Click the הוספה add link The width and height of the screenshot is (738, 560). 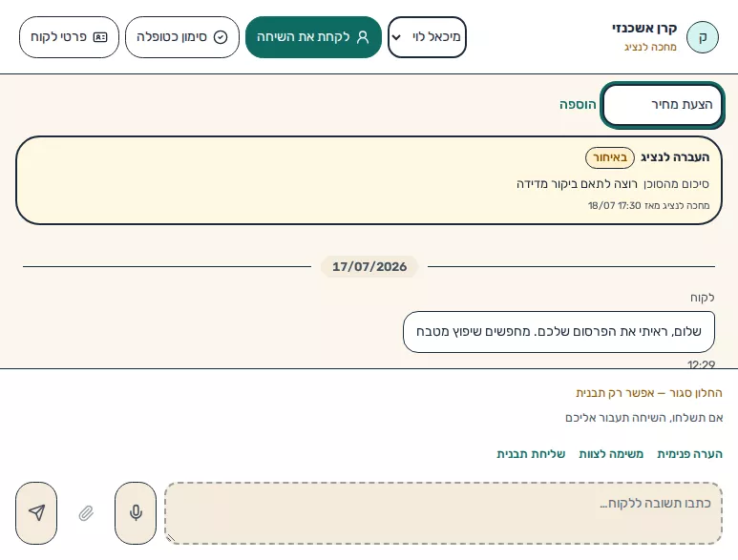578,105
